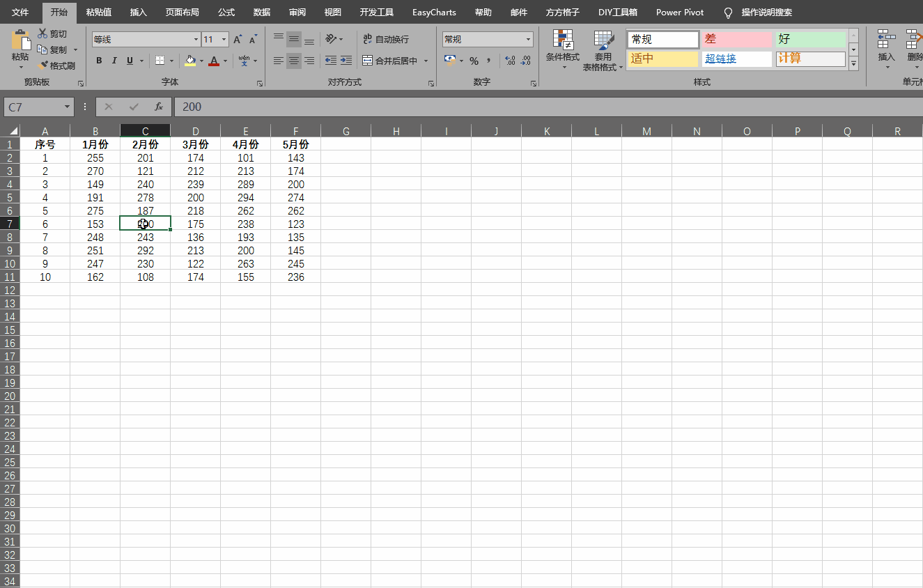Click the Copy (复制) button
This screenshot has width=923, height=588.
tap(52, 49)
